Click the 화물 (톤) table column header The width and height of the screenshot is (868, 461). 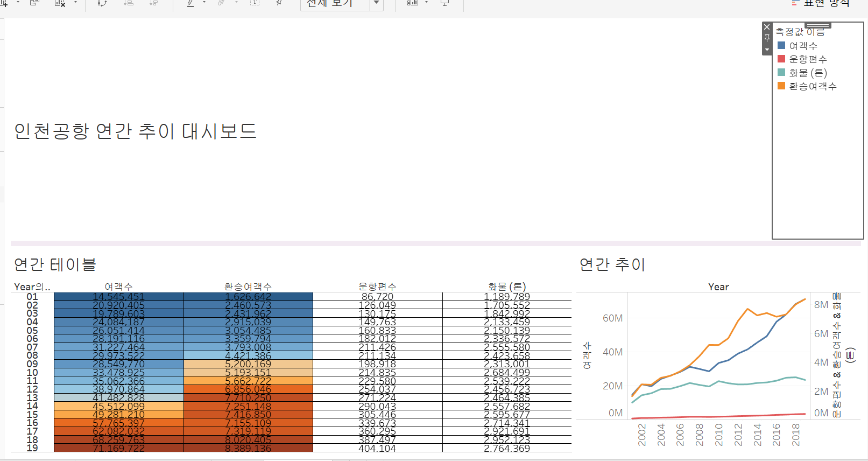(507, 287)
